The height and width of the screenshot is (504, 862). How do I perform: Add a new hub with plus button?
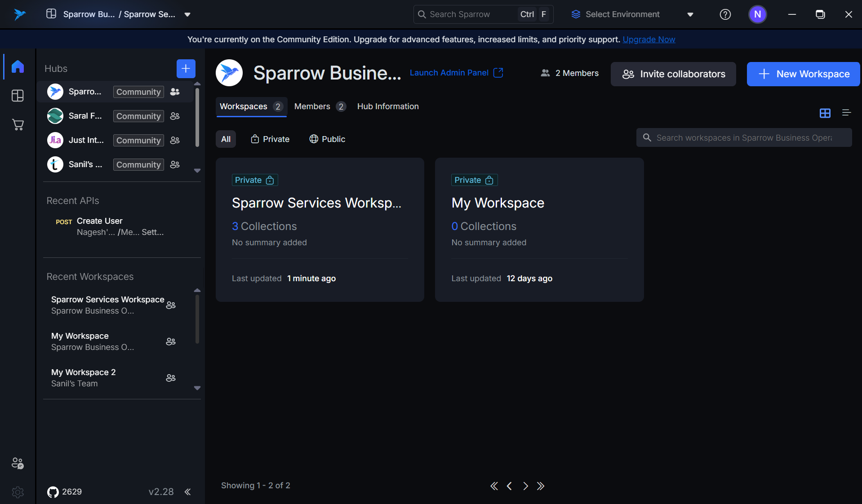[x=186, y=69]
